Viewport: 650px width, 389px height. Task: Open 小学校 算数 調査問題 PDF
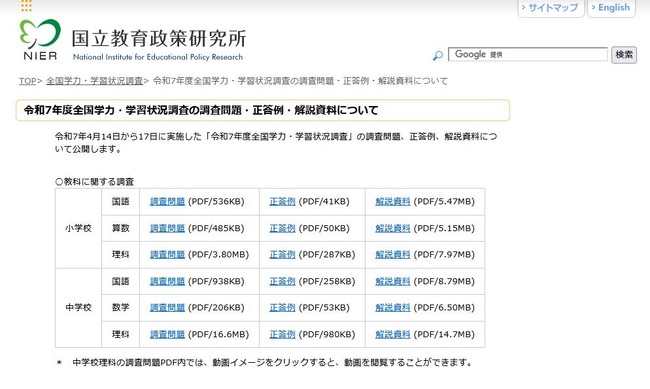pyautogui.click(x=167, y=228)
